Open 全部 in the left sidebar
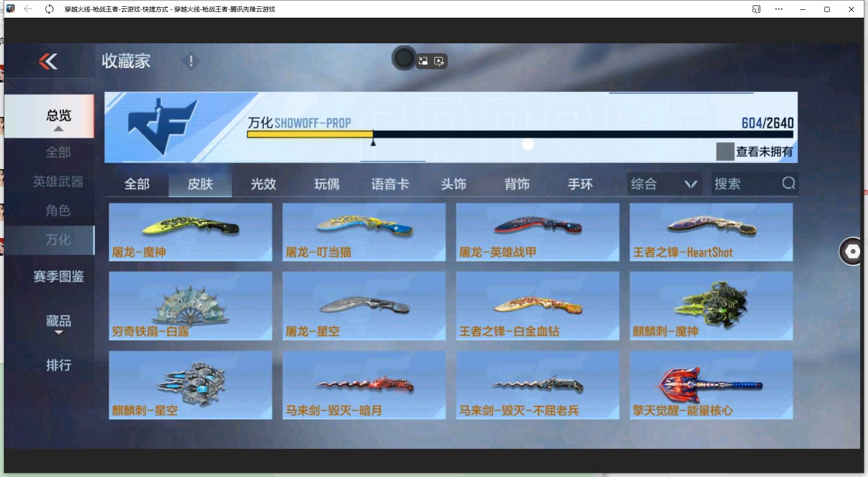 click(58, 152)
